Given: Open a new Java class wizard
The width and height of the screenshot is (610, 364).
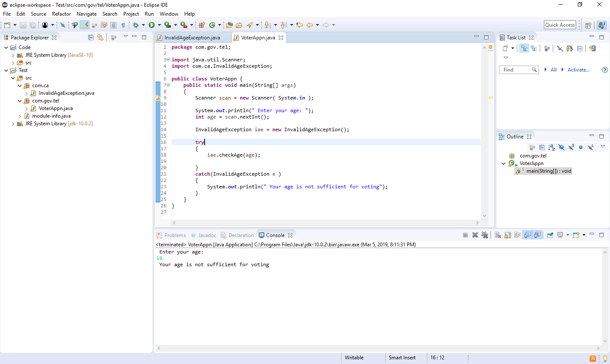Looking at the screenshot, I should click(212, 25).
